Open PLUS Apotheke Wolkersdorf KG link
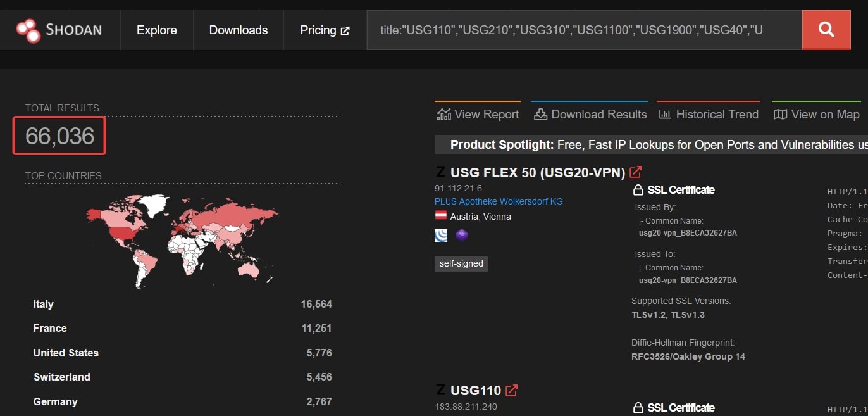This screenshot has height=416, width=868. [499, 201]
